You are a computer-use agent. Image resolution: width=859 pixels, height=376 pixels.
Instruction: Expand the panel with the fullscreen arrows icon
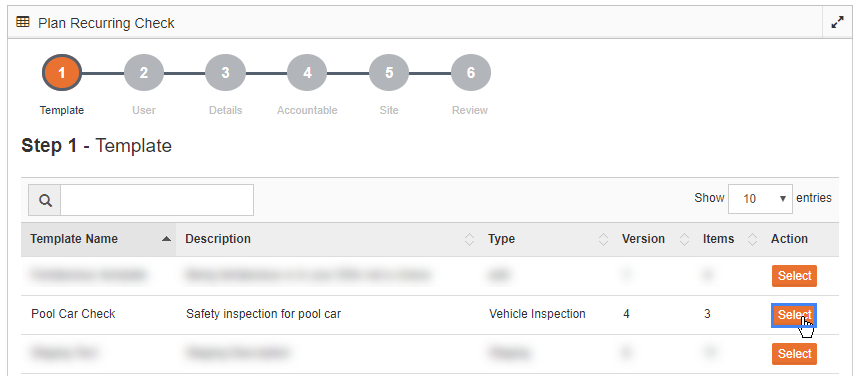pyautogui.click(x=837, y=23)
